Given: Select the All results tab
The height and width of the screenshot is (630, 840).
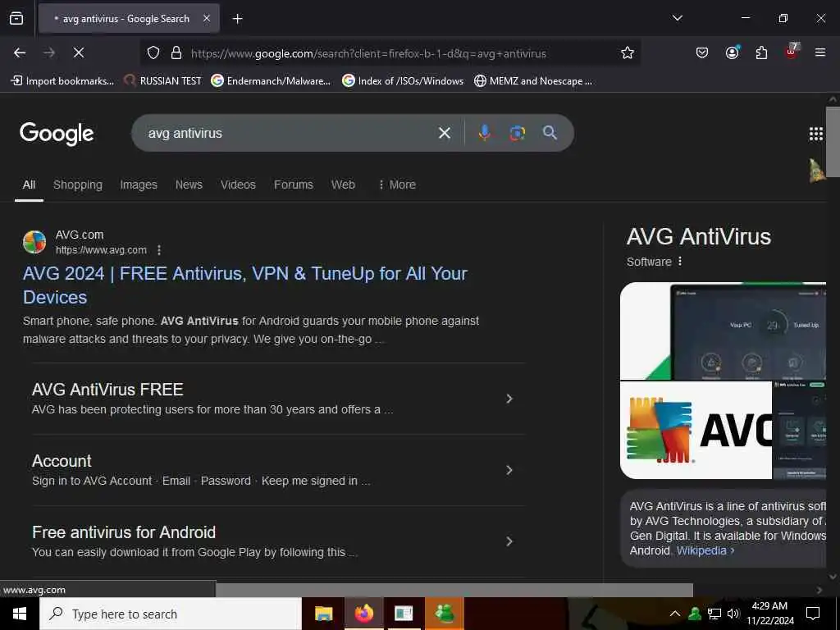Looking at the screenshot, I should pos(29,185).
